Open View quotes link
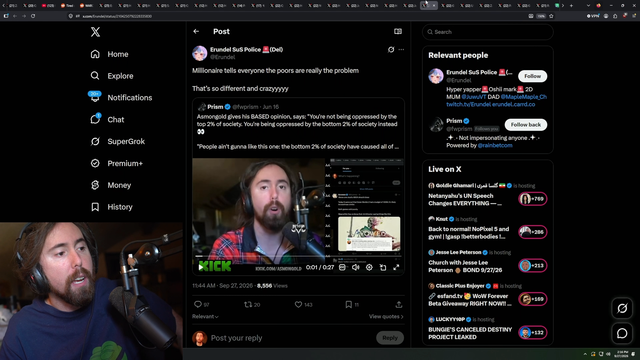Image resolution: width=640 pixels, height=360 pixels. [x=386, y=316]
